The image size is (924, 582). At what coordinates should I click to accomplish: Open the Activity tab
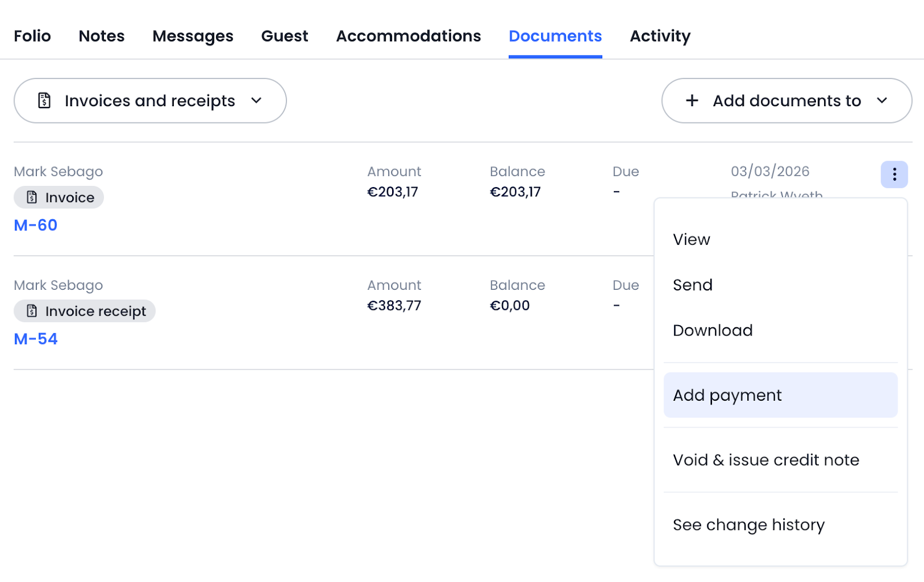[660, 36]
